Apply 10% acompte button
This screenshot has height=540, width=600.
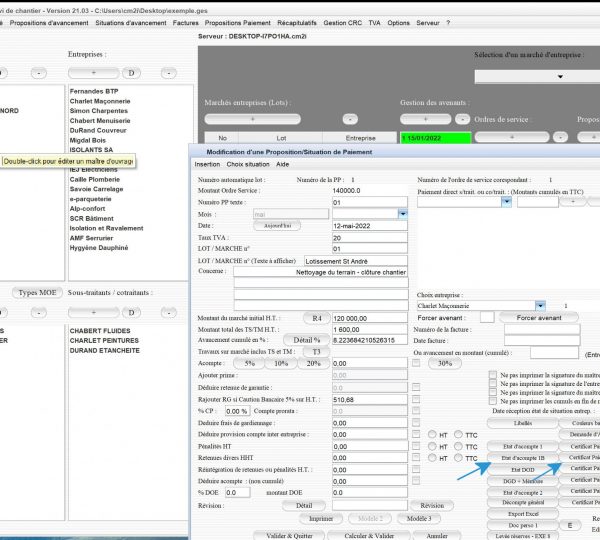point(281,363)
